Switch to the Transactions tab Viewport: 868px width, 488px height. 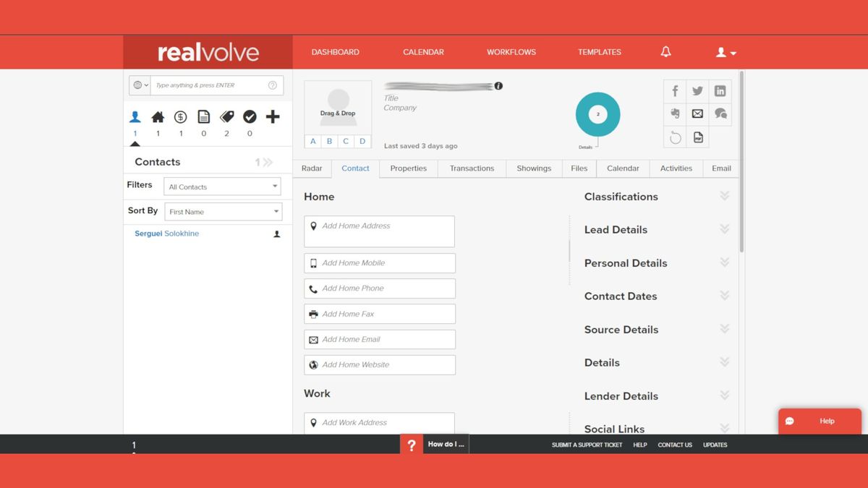pyautogui.click(x=471, y=168)
